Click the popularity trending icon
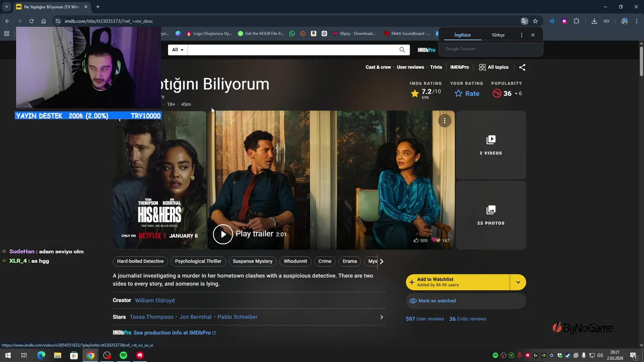The height and width of the screenshot is (362, 644). [497, 94]
